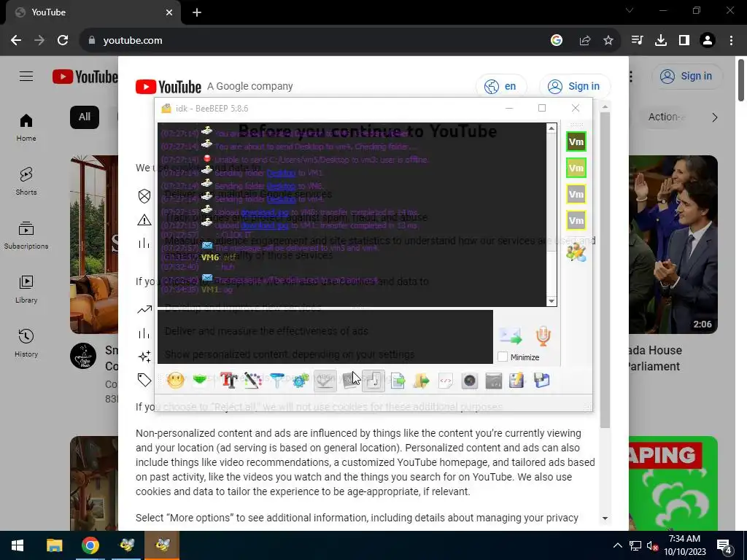Image resolution: width=747 pixels, height=560 pixels.
Task: Click the code snippet </> icon
Action: pos(446,381)
